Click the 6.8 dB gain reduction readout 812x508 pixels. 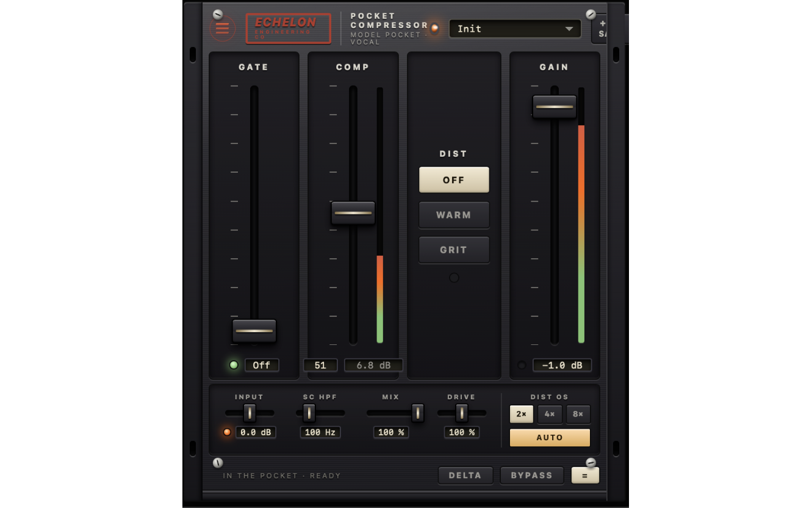[x=373, y=365]
